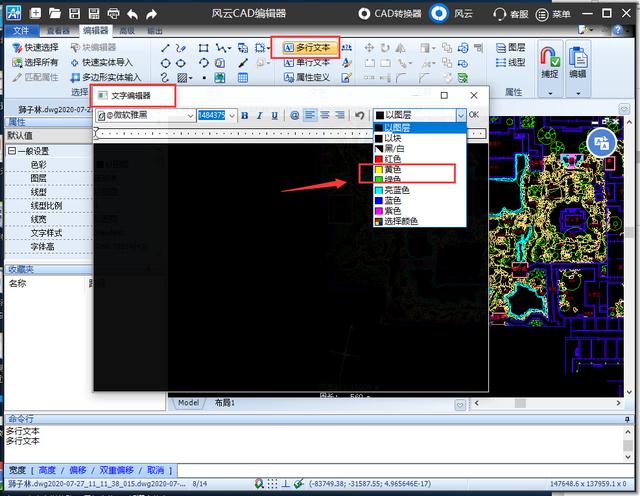Switch to the 查看器 tab

(58, 31)
